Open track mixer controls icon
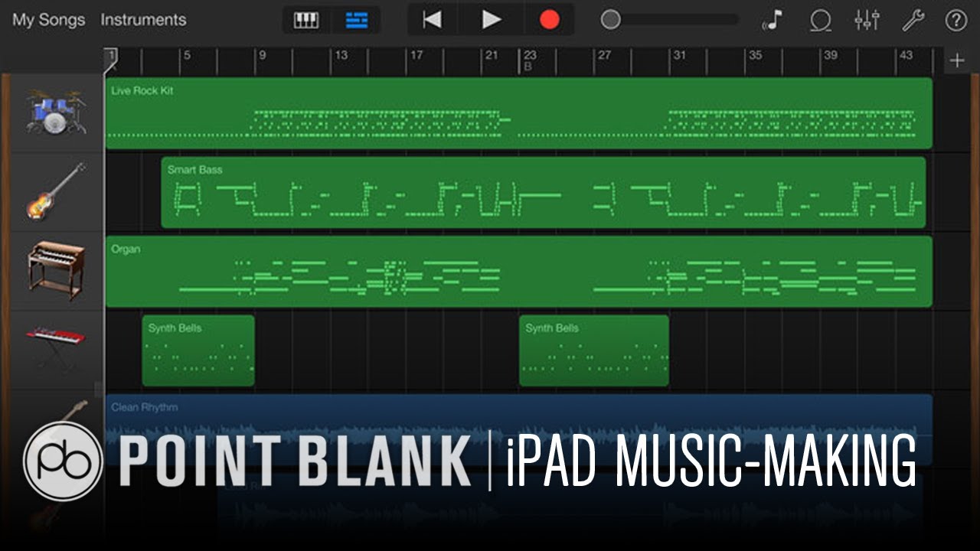 (867, 20)
